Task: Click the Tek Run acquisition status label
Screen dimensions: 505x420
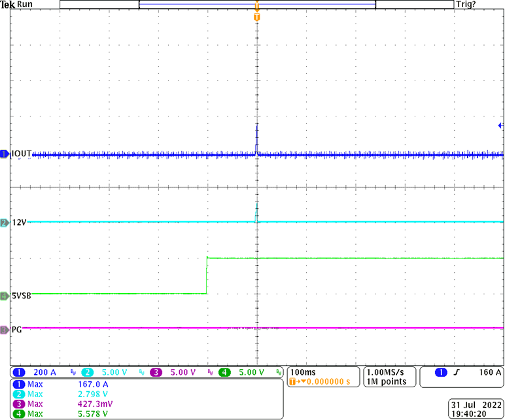Action: [16, 5]
